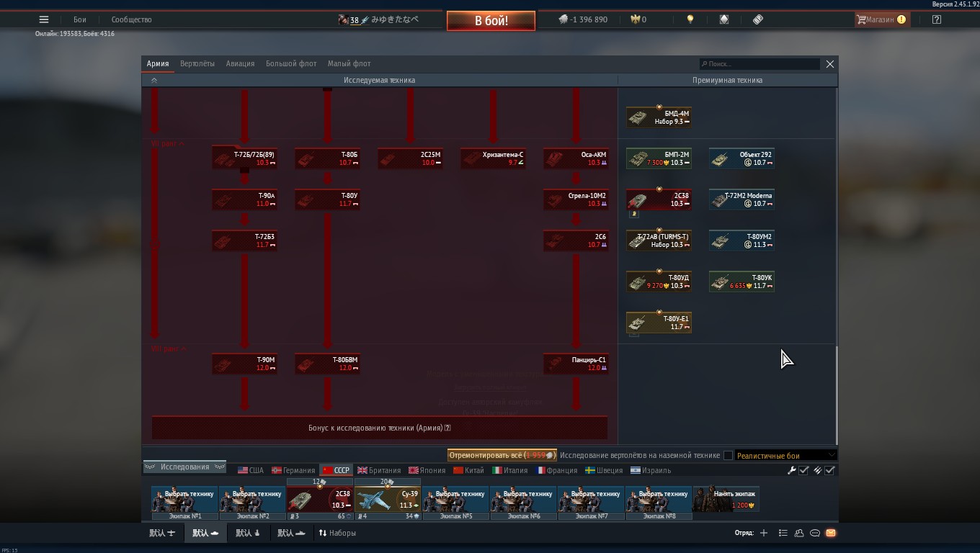Click the golden eagles balance icon
This screenshot has height=553, width=980.
[635, 19]
